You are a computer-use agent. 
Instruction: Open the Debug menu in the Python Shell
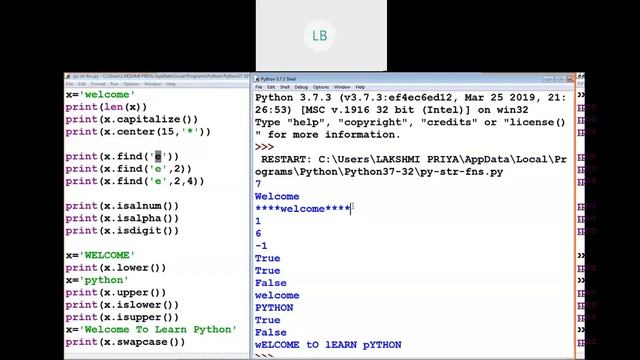(x=301, y=87)
